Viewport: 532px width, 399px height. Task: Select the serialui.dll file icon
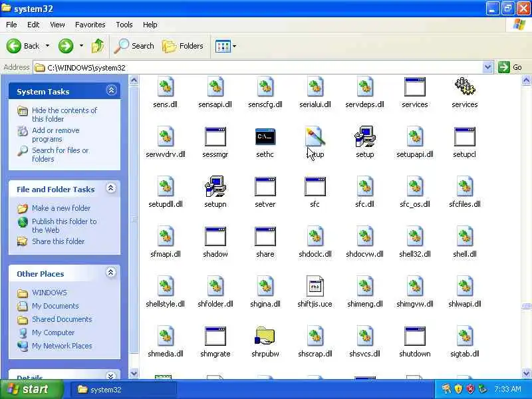315,86
